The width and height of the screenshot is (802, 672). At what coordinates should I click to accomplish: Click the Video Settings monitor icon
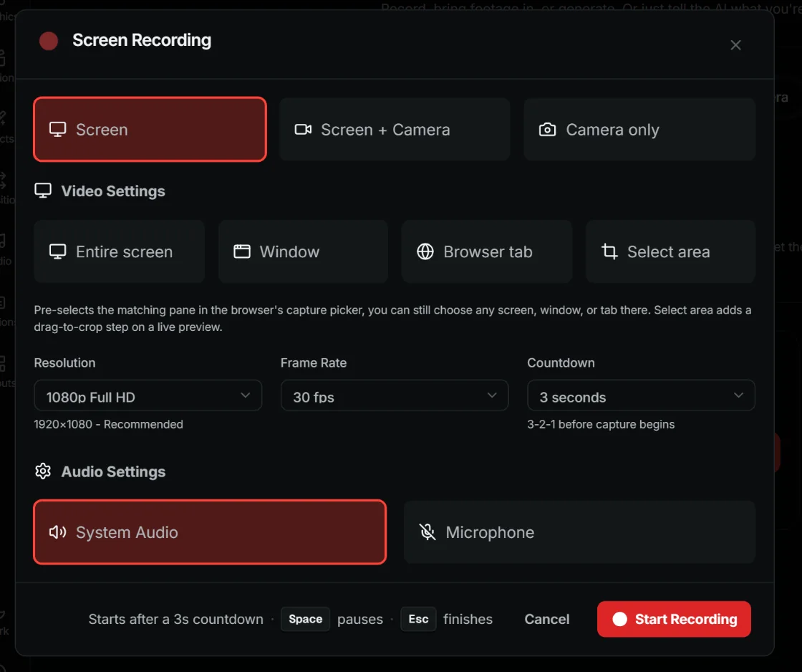tap(43, 191)
